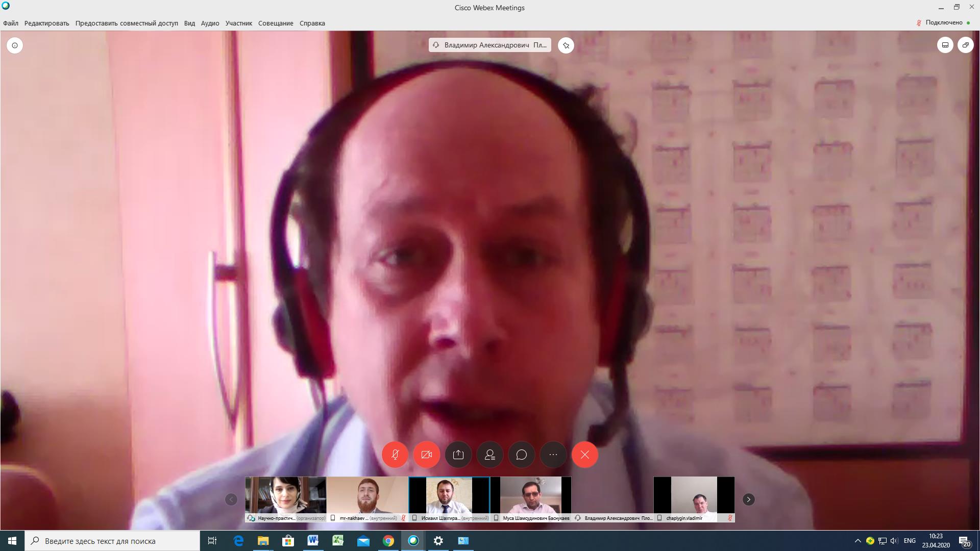Click muted mic icon on chaplygin.vladimir
The height and width of the screenshot is (551, 980).
click(x=730, y=518)
